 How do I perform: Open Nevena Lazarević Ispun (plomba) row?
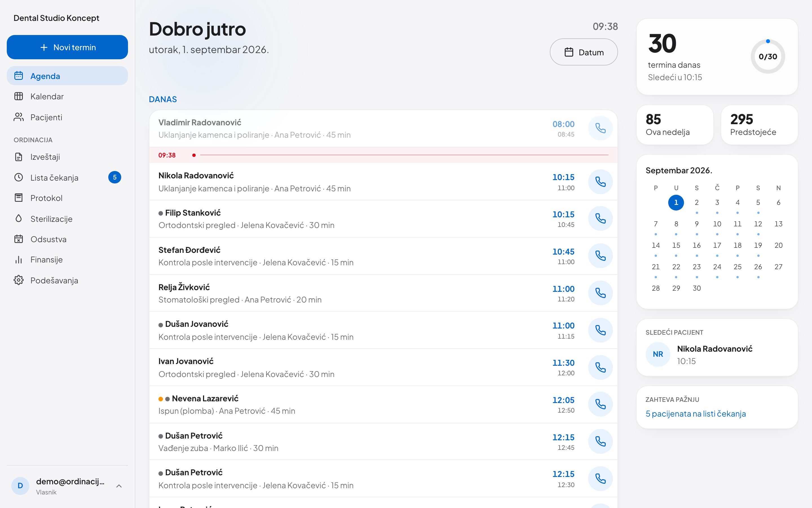point(383,404)
